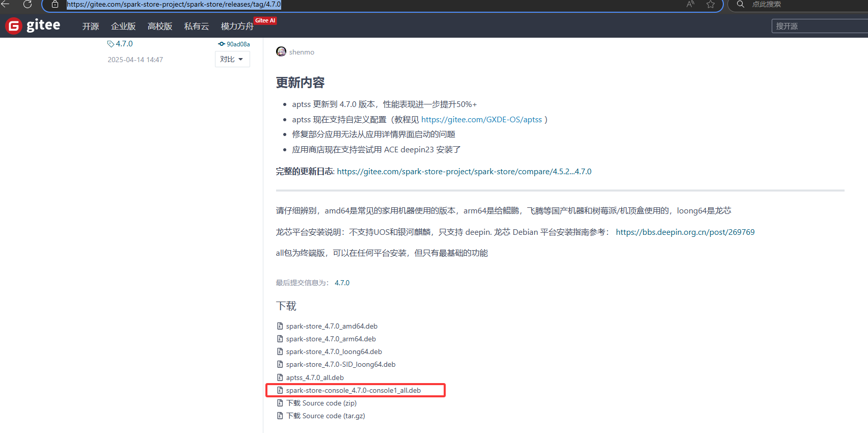Click the tag icon beside 4.7.0
868x433 pixels.
[111, 44]
